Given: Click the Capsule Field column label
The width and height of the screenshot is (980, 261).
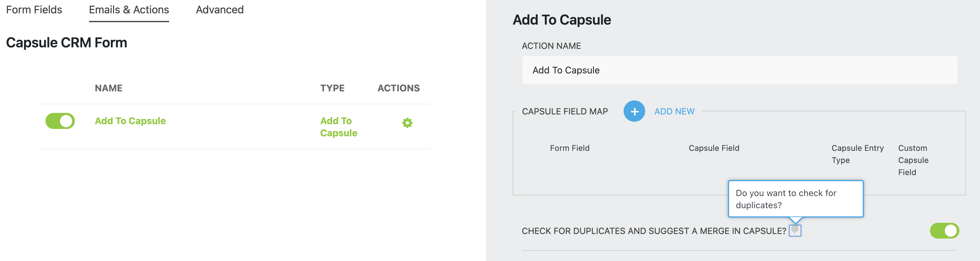Looking at the screenshot, I should point(714,148).
